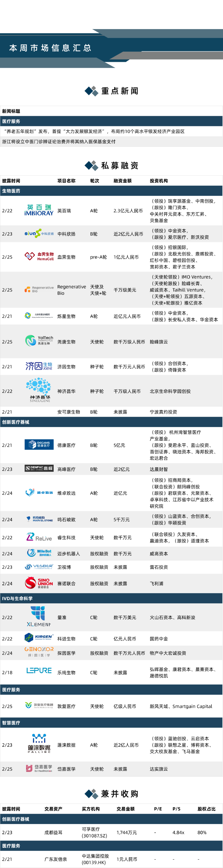This screenshot has width=223, height=868.
Task: Click the 私募融资 section heading
Action: coord(120,165)
